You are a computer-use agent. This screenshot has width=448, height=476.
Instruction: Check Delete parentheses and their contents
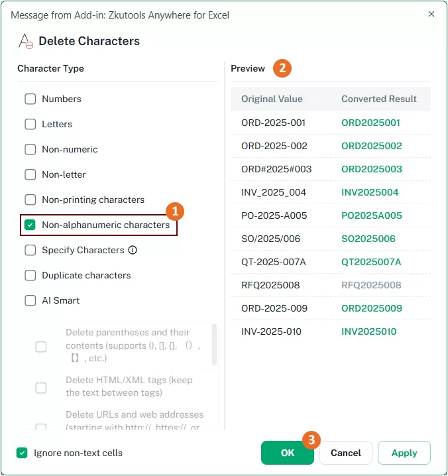pyautogui.click(x=41, y=347)
